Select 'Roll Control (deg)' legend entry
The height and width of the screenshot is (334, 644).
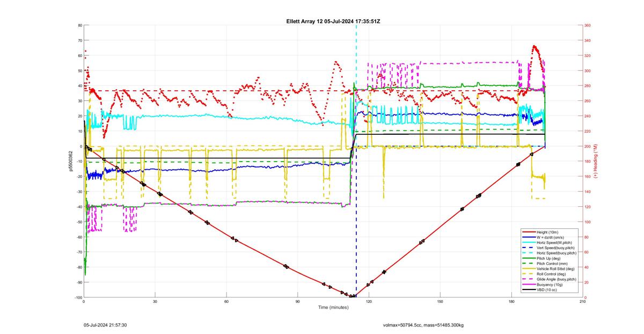[552, 274]
